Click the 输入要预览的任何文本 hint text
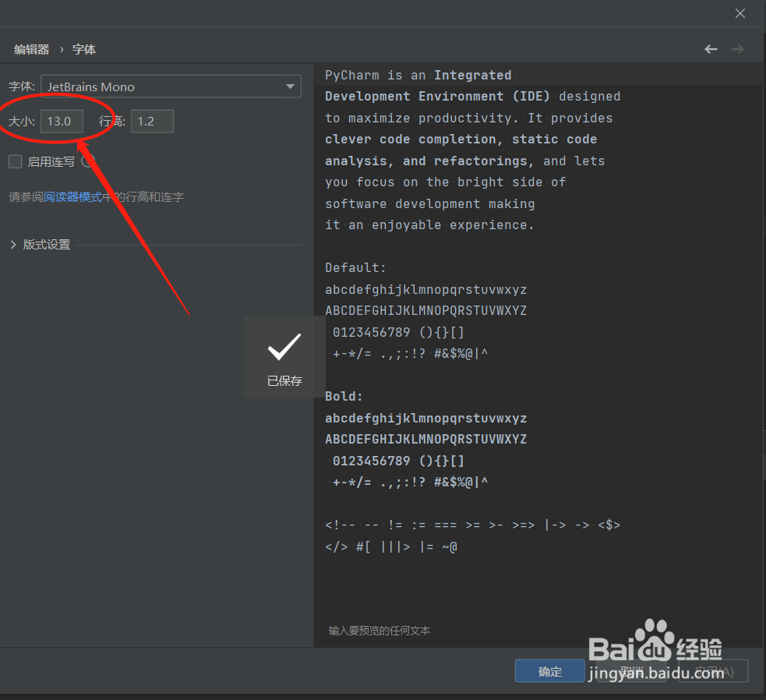Image resolution: width=766 pixels, height=700 pixels. click(379, 631)
